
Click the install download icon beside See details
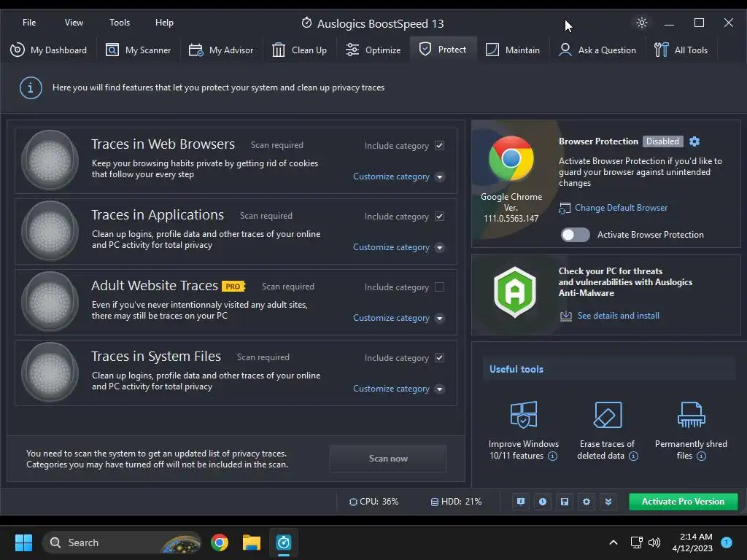(565, 316)
